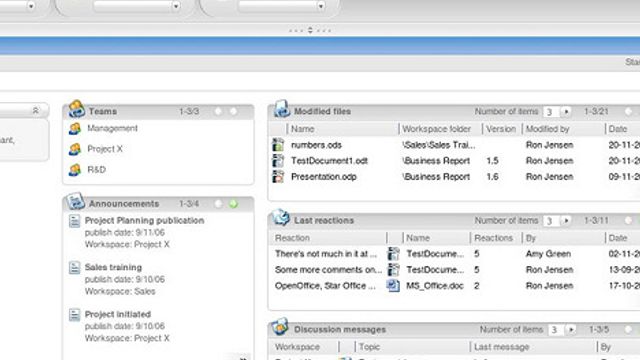Open the leftmost top toolbar dropdown arrow
640x360 pixels.
coord(31,6)
